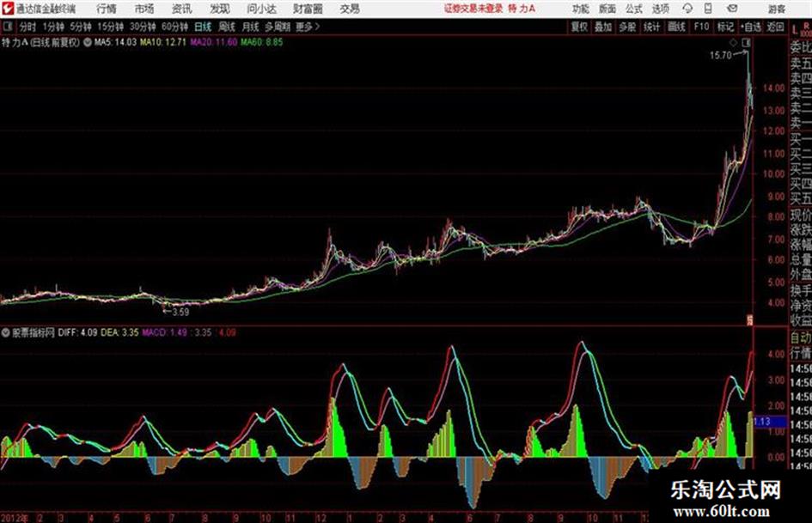Open the 公式 menu
This screenshot has width=812, height=523.
tap(634, 9)
